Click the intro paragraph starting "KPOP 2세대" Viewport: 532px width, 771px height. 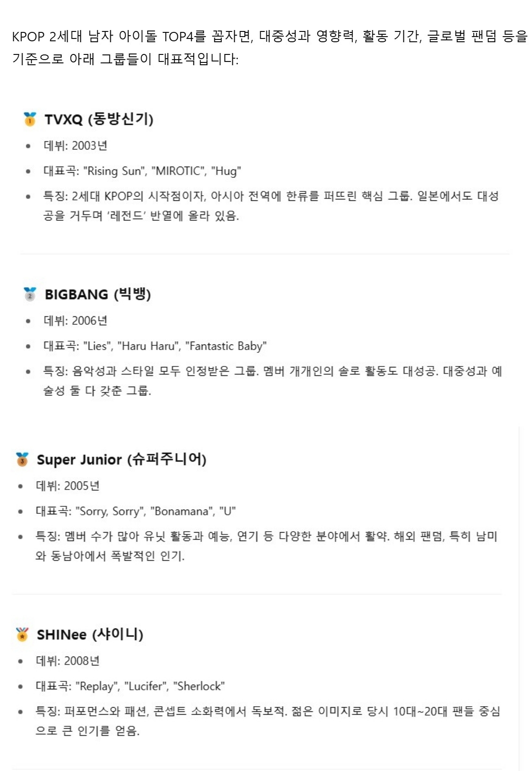[269, 47]
